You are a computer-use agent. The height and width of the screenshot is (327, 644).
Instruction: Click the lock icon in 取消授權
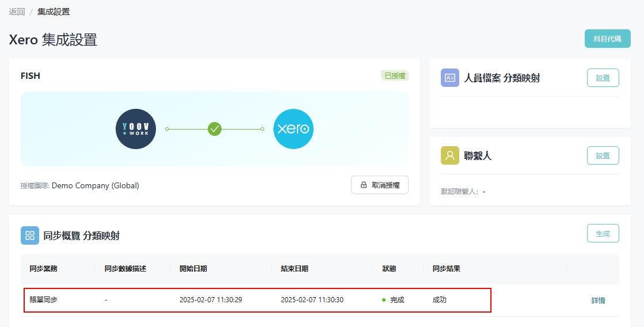click(x=364, y=185)
